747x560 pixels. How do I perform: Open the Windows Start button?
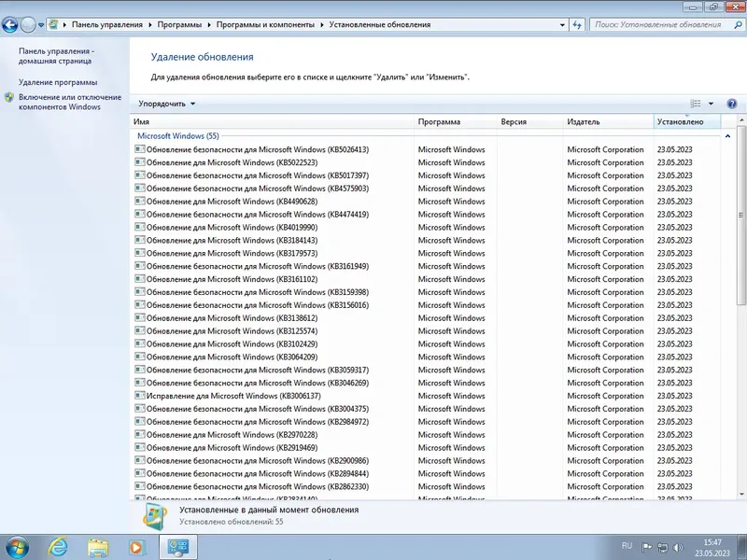(17, 548)
